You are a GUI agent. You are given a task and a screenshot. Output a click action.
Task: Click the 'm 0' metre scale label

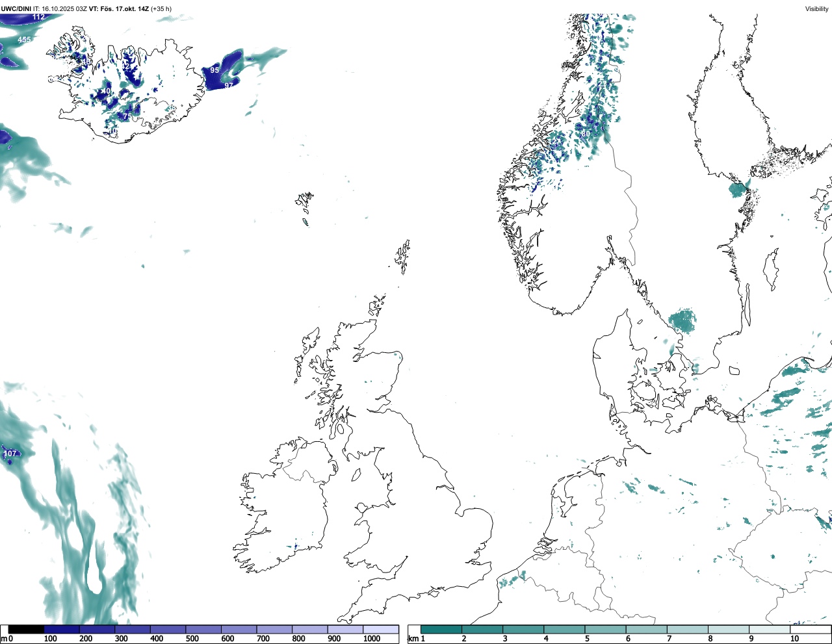click(6, 639)
